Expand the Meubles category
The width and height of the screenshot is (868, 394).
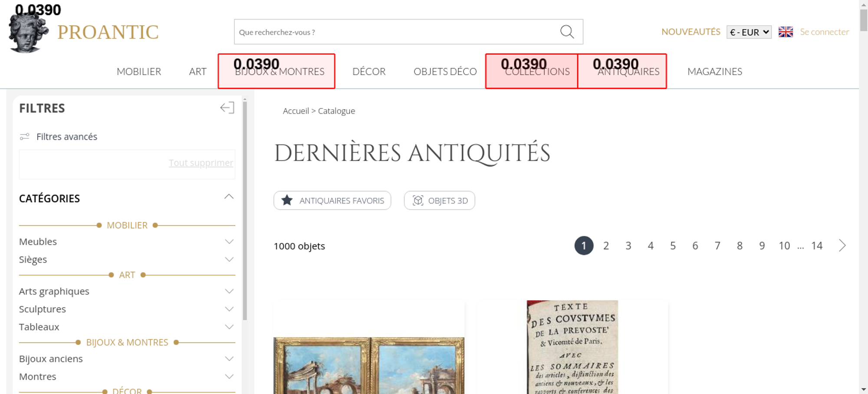[x=229, y=242]
